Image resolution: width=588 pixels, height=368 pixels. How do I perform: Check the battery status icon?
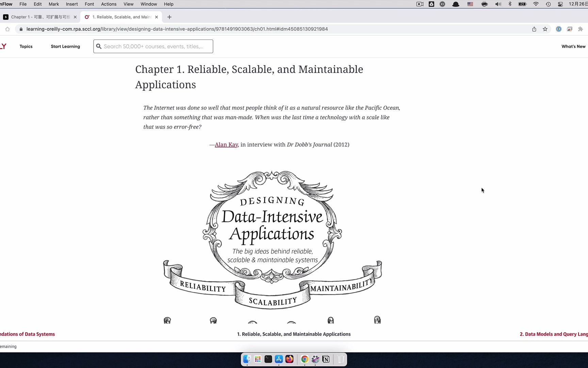522,4
